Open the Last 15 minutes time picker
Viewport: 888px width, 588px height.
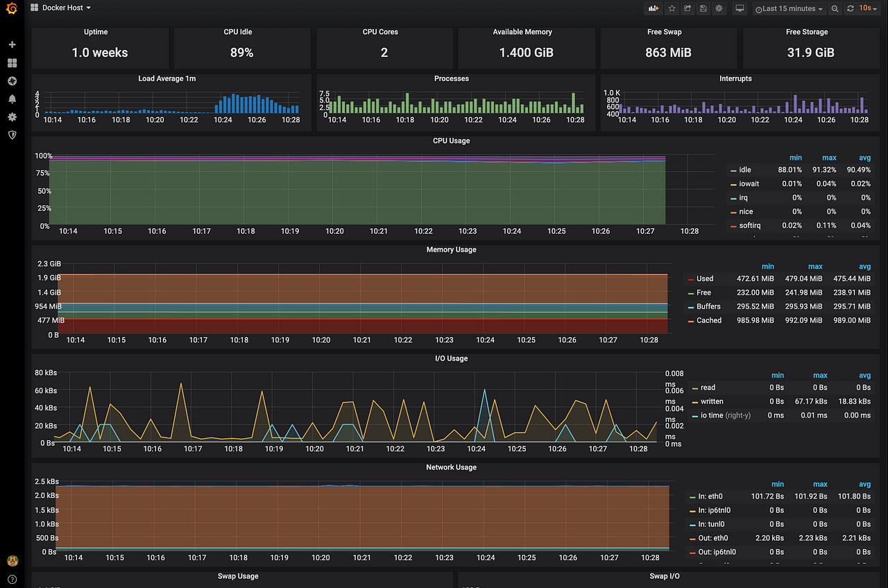pos(789,8)
